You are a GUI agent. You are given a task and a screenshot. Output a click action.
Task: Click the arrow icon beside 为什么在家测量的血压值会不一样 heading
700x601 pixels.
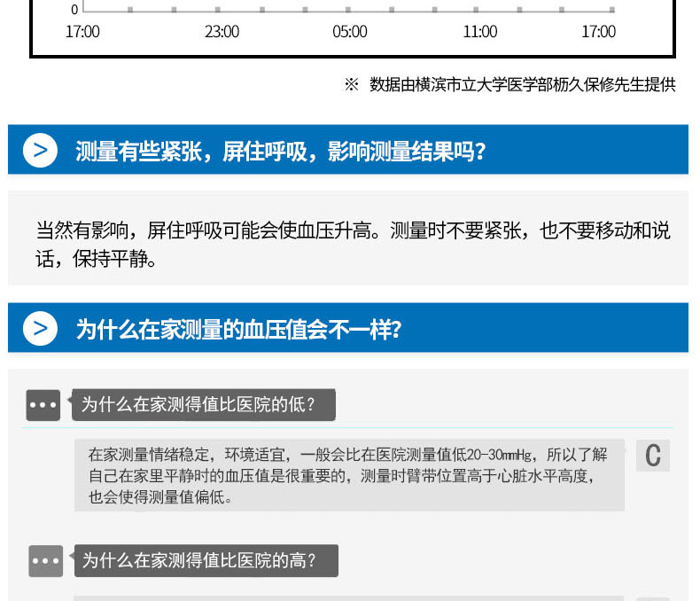coord(40,329)
